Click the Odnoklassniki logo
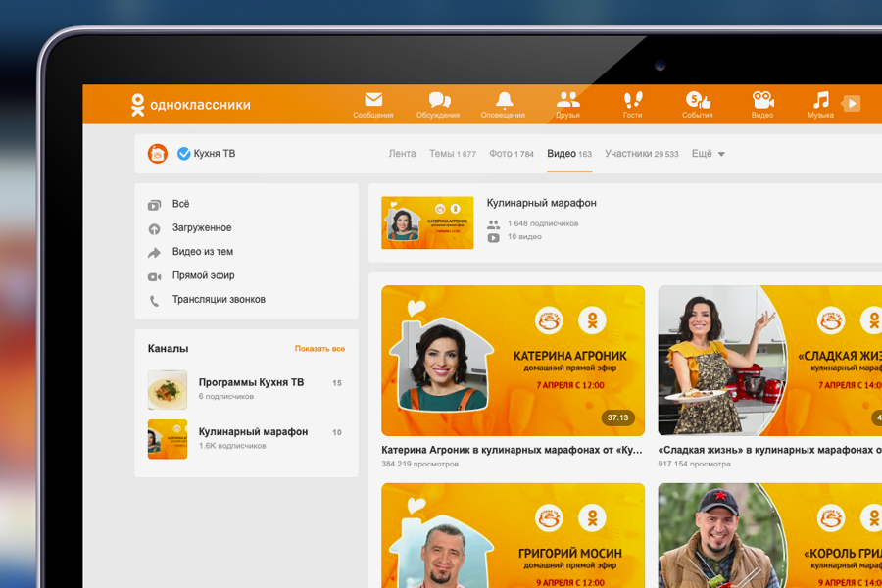This screenshot has width=882, height=588. [191, 105]
